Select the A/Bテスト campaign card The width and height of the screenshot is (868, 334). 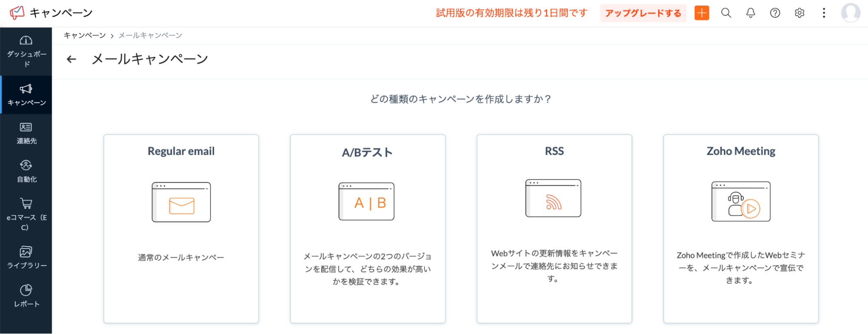click(368, 229)
